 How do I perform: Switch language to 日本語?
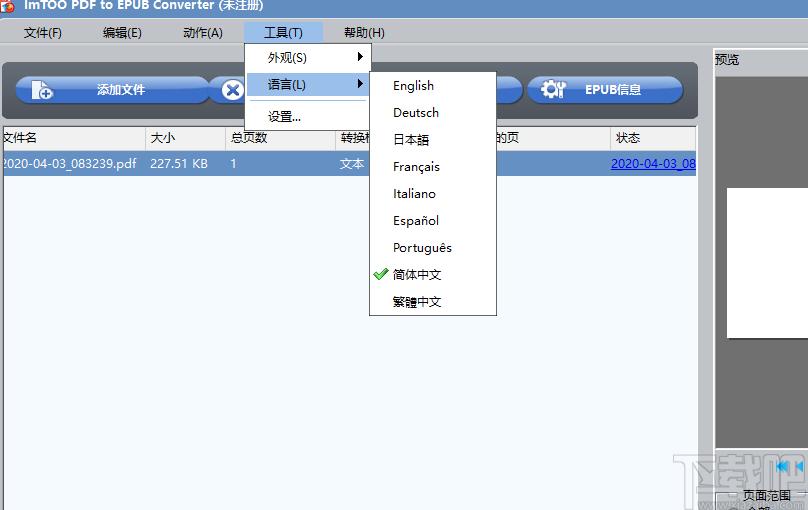tap(433, 140)
